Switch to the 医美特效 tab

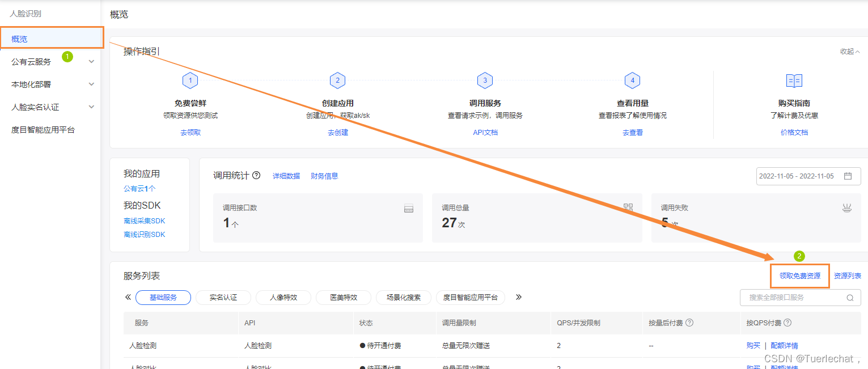[x=343, y=297]
